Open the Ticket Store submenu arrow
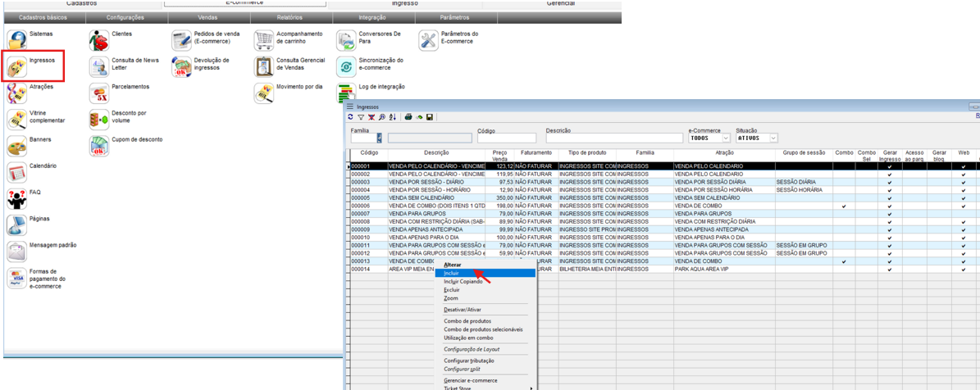Image resolution: width=980 pixels, height=390 pixels. tap(531, 388)
